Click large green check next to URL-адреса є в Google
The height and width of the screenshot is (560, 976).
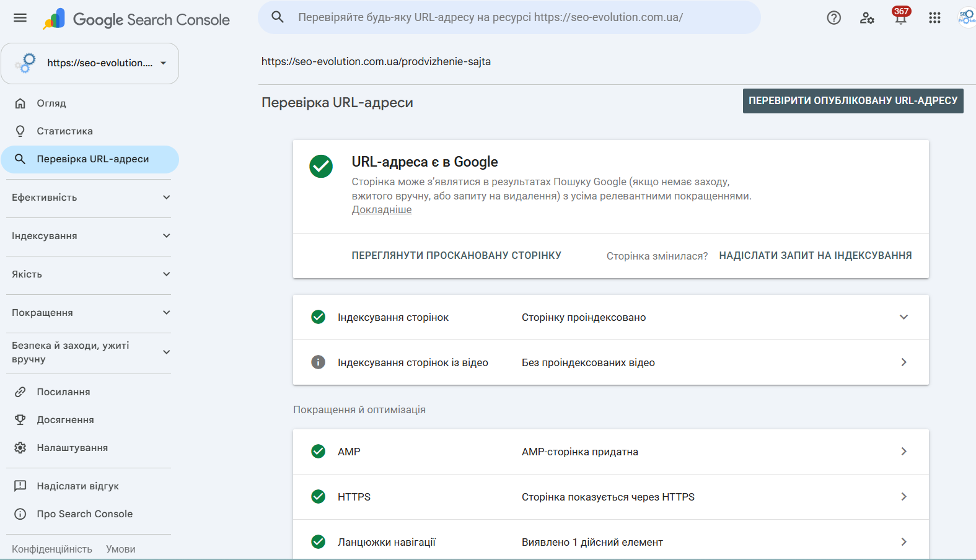tap(321, 166)
